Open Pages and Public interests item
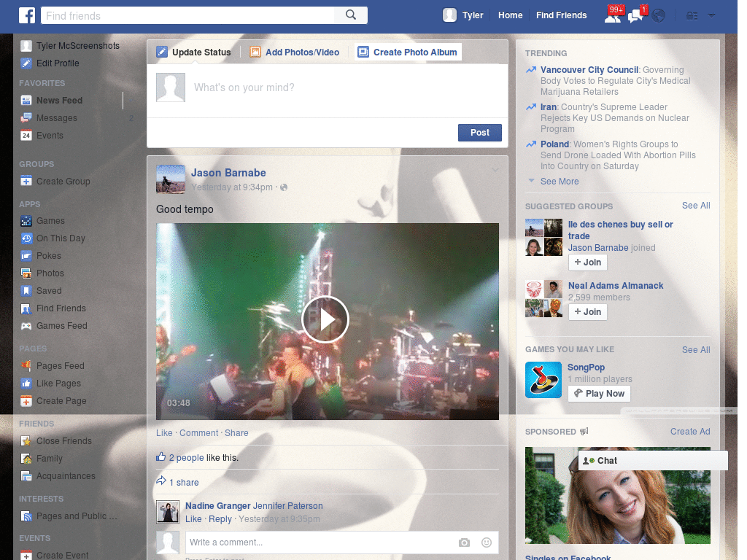The image size is (747, 560). [x=77, y=516]
